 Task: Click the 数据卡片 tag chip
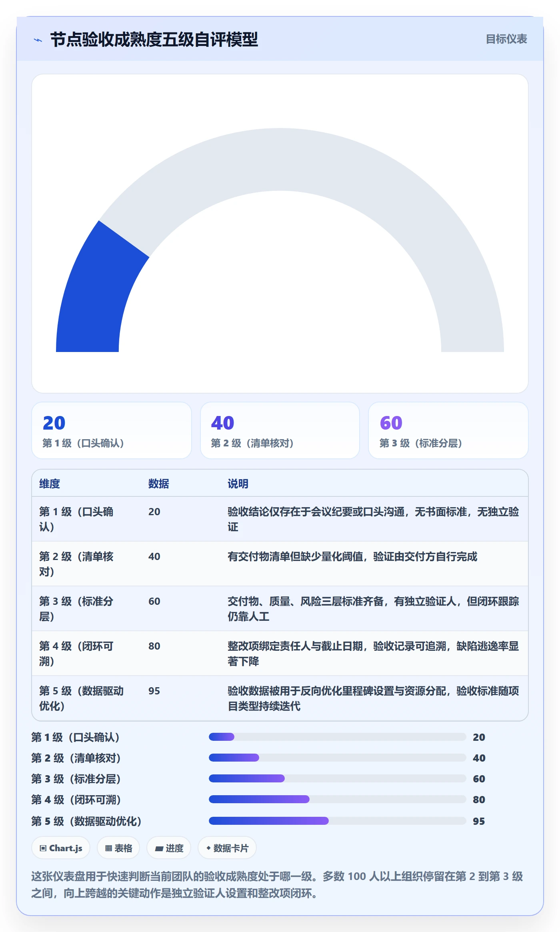pyautogui.click(x=227, y=848)
